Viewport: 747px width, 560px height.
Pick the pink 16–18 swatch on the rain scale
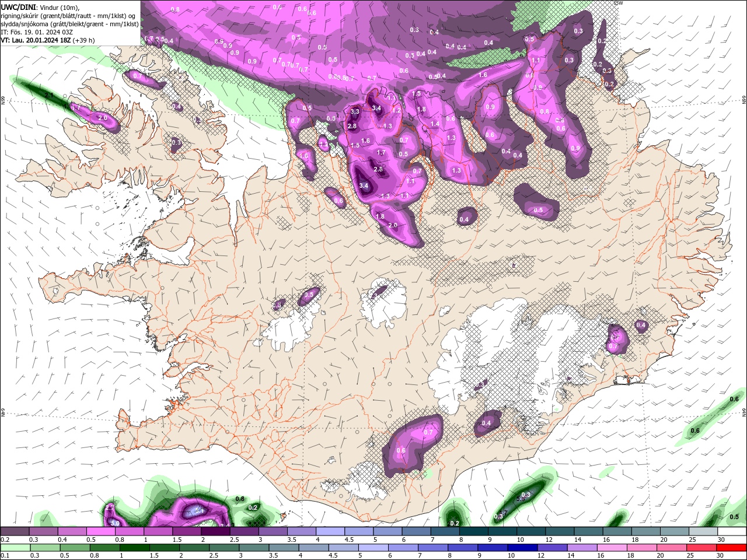coord(612,548)
